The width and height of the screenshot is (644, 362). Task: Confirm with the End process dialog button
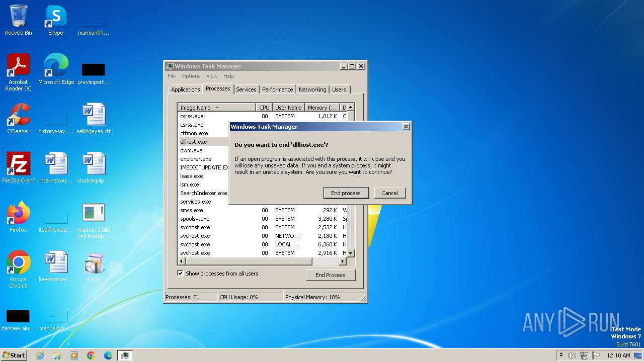coord(346,193)
